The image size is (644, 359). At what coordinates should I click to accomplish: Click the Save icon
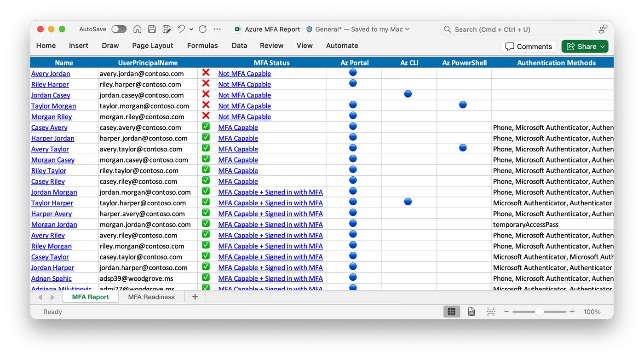click(152, 29)
